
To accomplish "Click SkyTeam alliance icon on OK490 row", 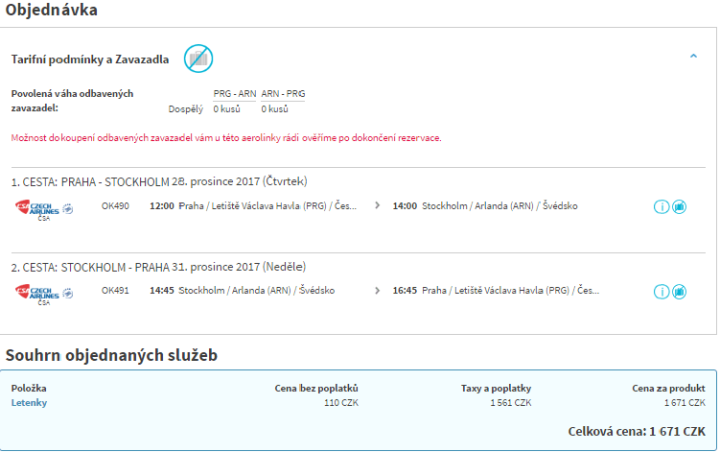I will 69,208.
